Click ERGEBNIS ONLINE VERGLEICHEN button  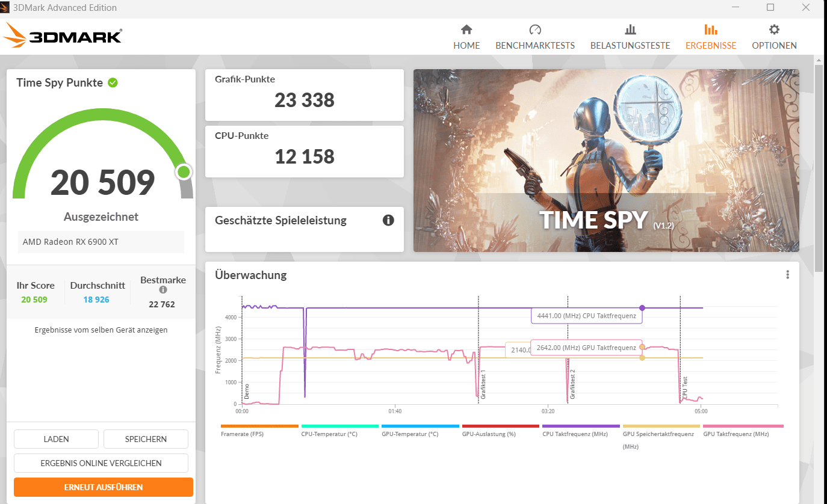click(101, 463)
